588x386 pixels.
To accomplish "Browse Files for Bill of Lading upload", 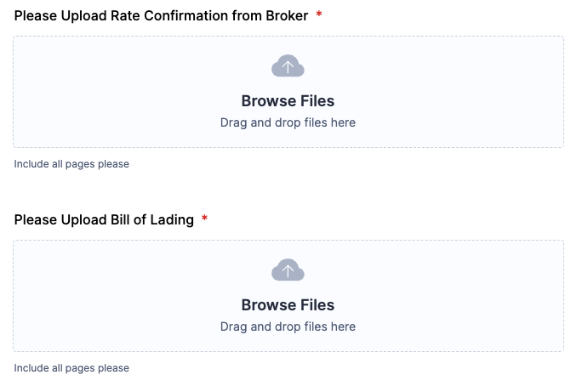I will pos(288,305).
